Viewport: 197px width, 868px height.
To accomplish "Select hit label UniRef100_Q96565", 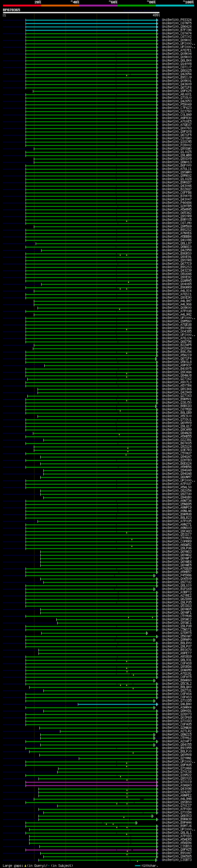I will (x=177, y=857).
